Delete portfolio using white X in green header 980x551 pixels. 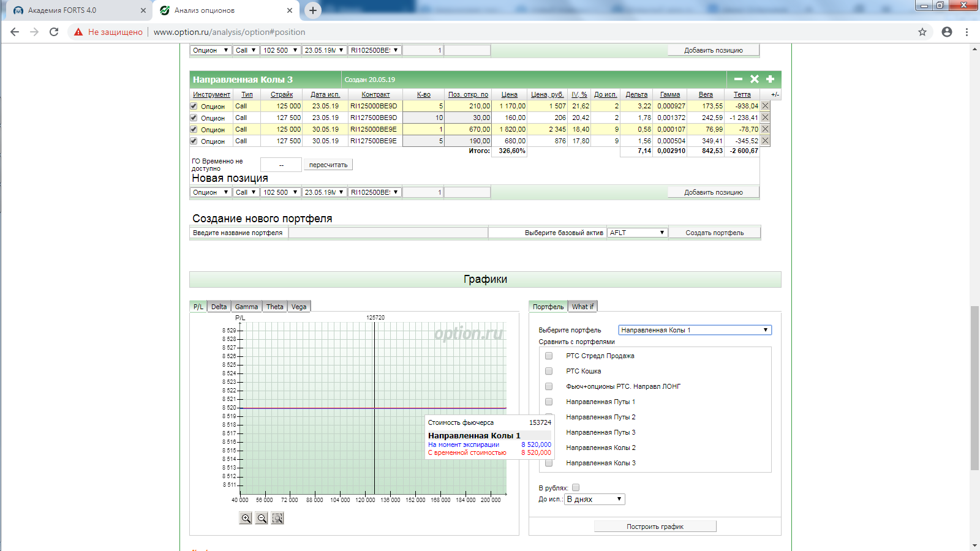click(x=755, y=79)
